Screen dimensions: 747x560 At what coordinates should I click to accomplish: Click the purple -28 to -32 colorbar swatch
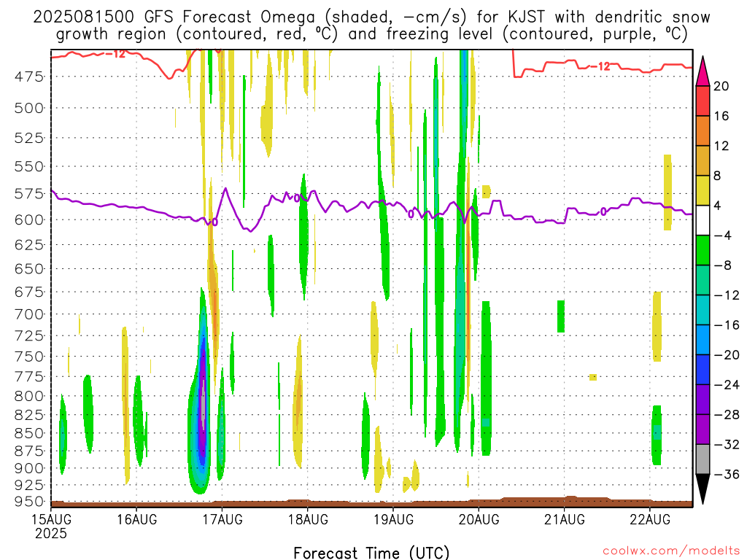pyautogui.click(x=703, y=429)
